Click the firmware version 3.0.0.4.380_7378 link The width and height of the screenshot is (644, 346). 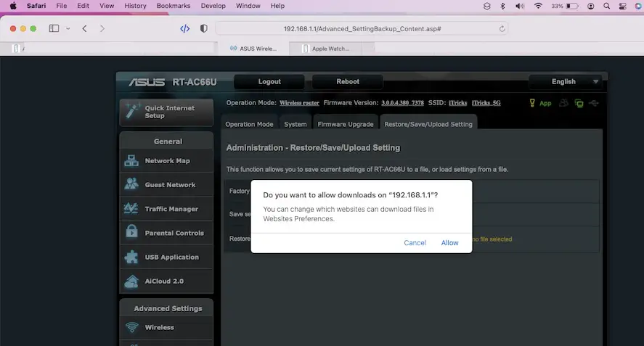(402, 103)
